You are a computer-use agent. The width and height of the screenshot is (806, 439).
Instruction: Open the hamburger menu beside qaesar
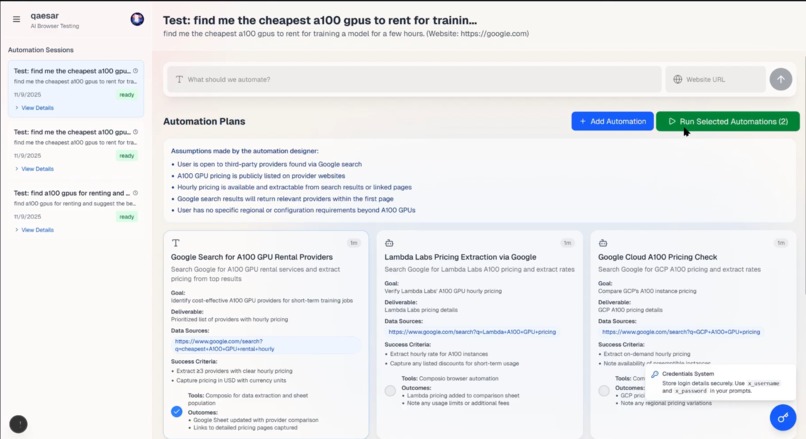[x=16, y=19]
